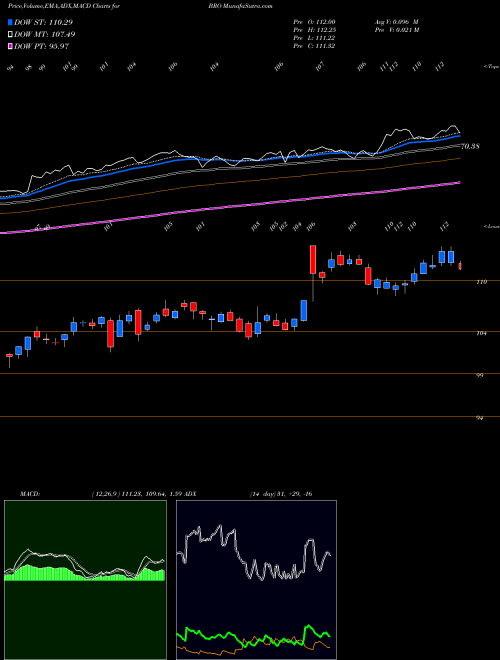500x660 pixels.
Task: Click the MACD values '(12,26,9) 111.28, 109.64, 1.59'
Action: click(136, 494)
